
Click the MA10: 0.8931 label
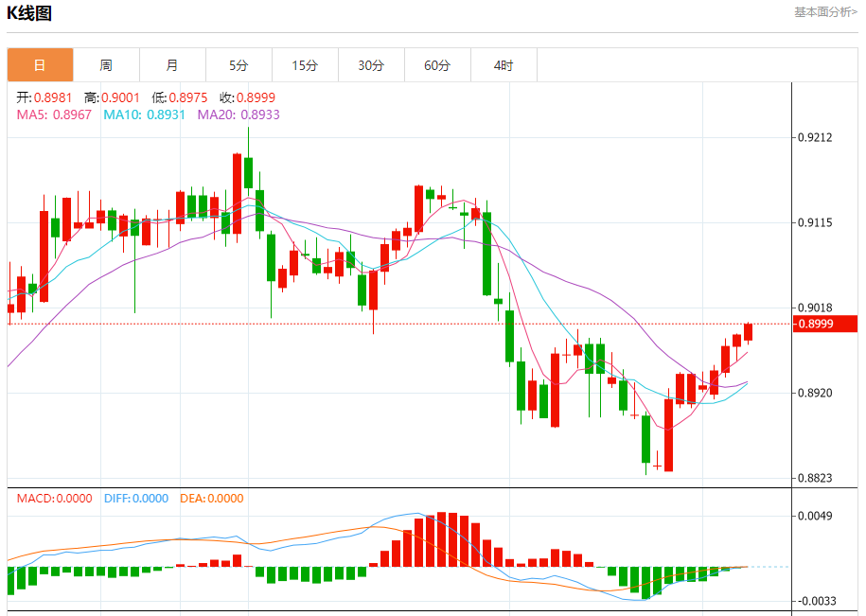tap(144, 114)
